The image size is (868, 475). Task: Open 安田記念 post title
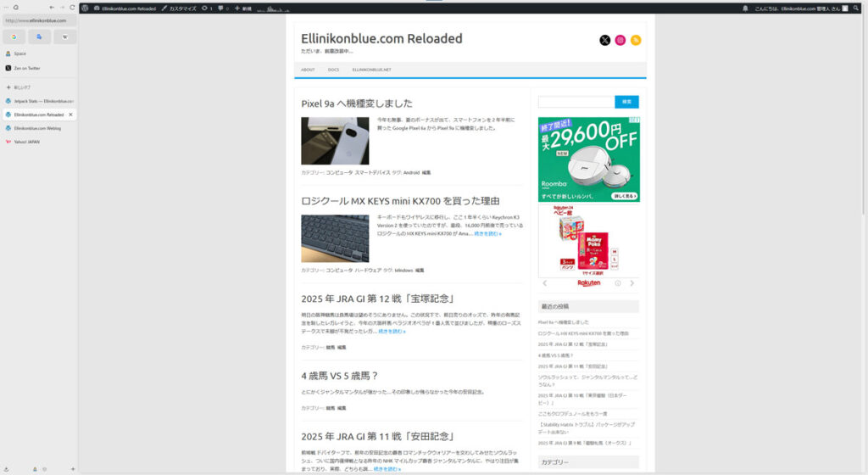[x=377, y=437]
